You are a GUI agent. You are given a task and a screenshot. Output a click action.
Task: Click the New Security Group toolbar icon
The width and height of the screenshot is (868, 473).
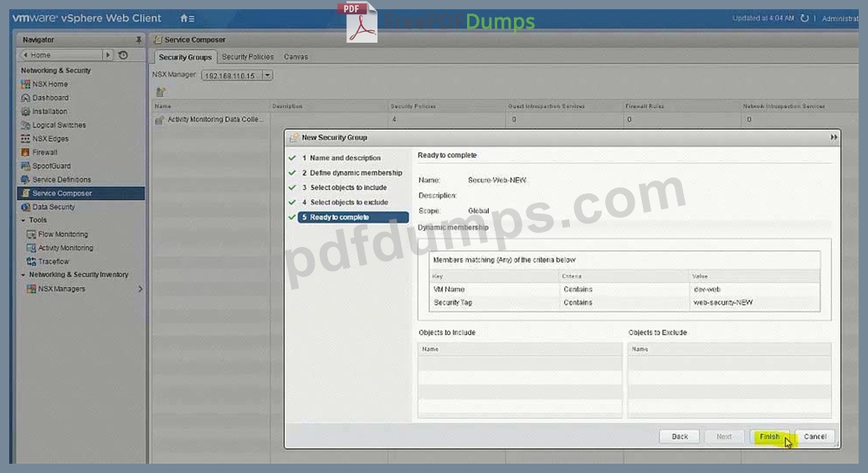coord(161,92)
